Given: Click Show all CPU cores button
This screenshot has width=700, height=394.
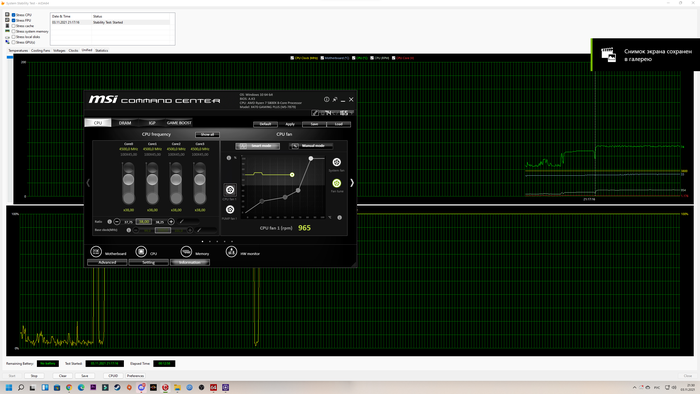Looking at the screenshot, I should (207, 134).
